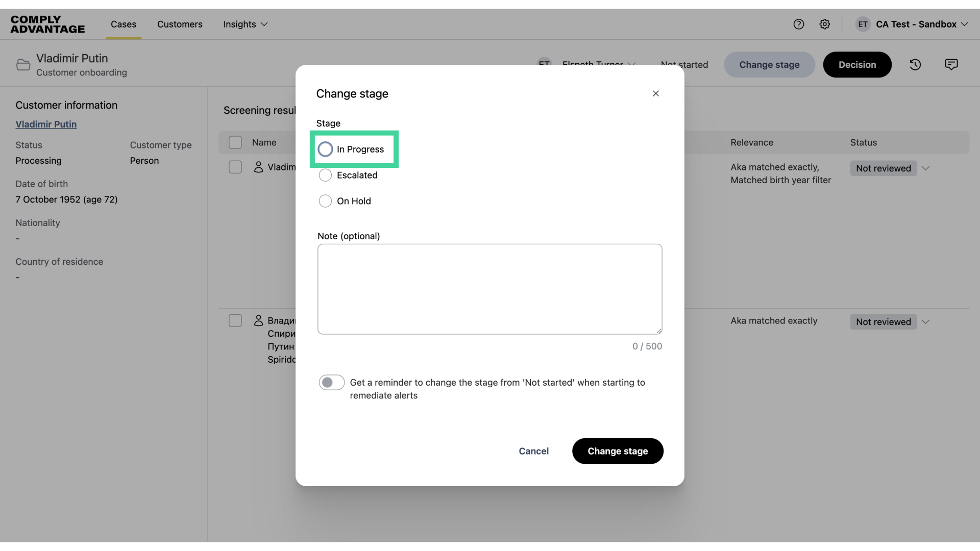Click the ComplyAdvantage logo
The height and width of the screenshot is (551, 980).
[47, 24]
